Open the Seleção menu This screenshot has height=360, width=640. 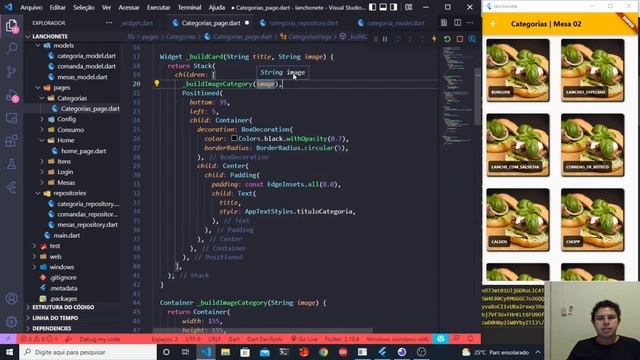click(84, 7)
